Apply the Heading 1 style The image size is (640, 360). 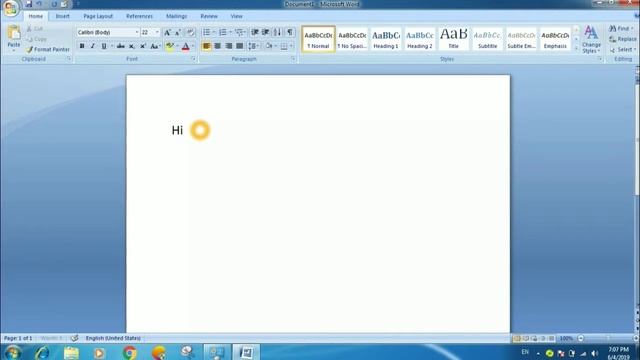(x=386, y=39)
